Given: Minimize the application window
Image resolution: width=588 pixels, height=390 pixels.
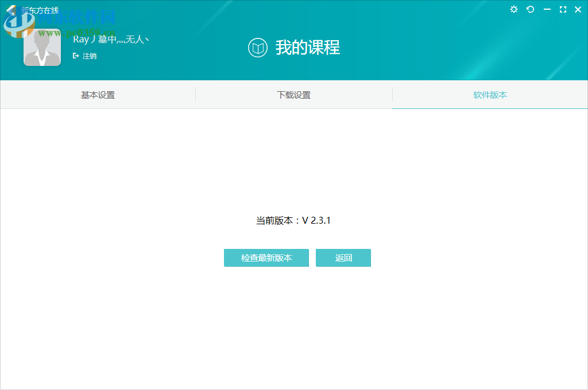Looking at the screenshot, I should [547, 10].
